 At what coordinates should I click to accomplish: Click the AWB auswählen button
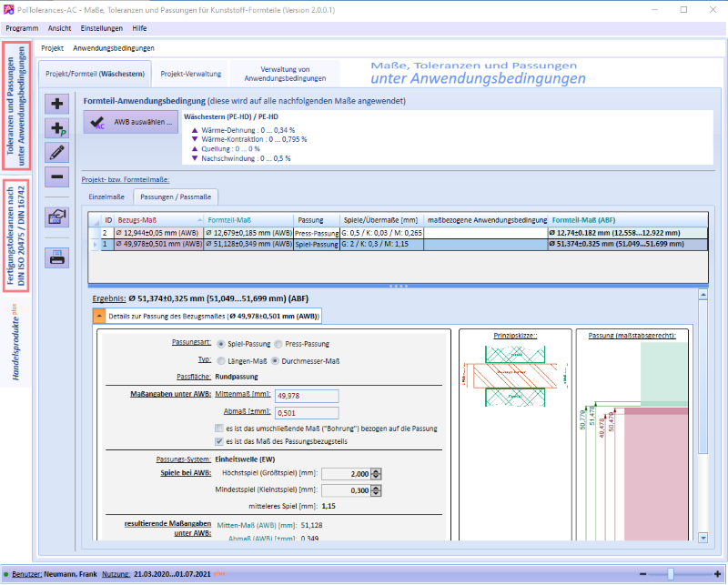pyautogui.click(x=131, y=122)
